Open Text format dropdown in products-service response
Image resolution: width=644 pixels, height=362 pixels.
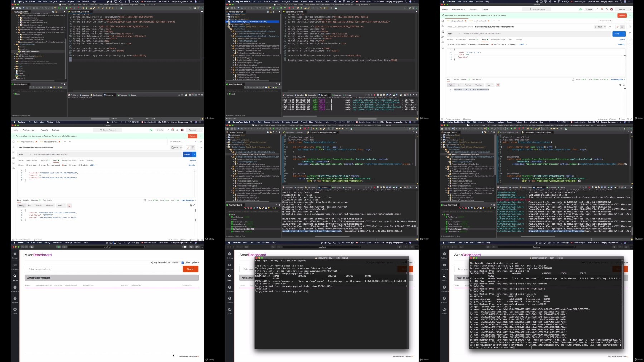490,85
